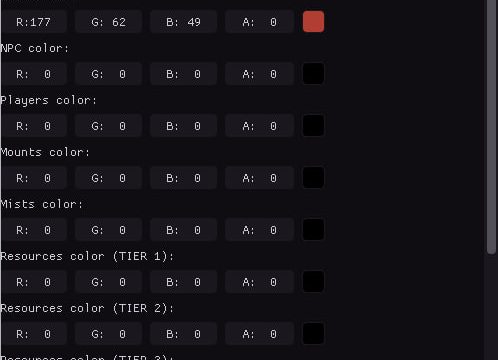Open the Mounts color swatch

point(313,178)
